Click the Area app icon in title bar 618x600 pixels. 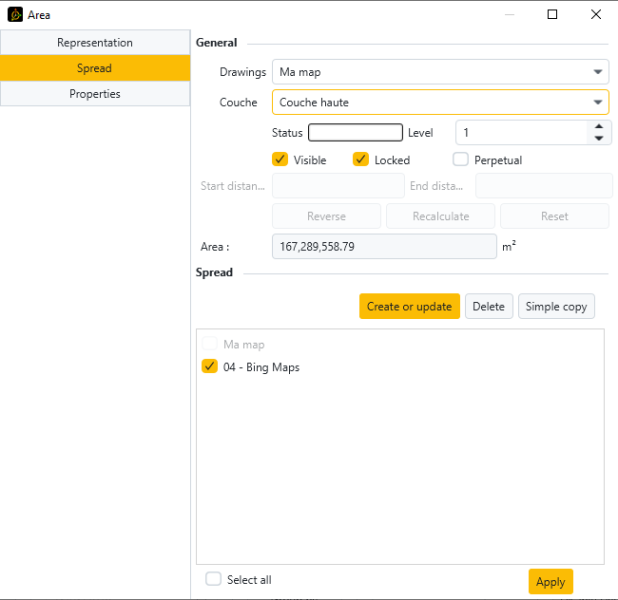tap(15, 15)
